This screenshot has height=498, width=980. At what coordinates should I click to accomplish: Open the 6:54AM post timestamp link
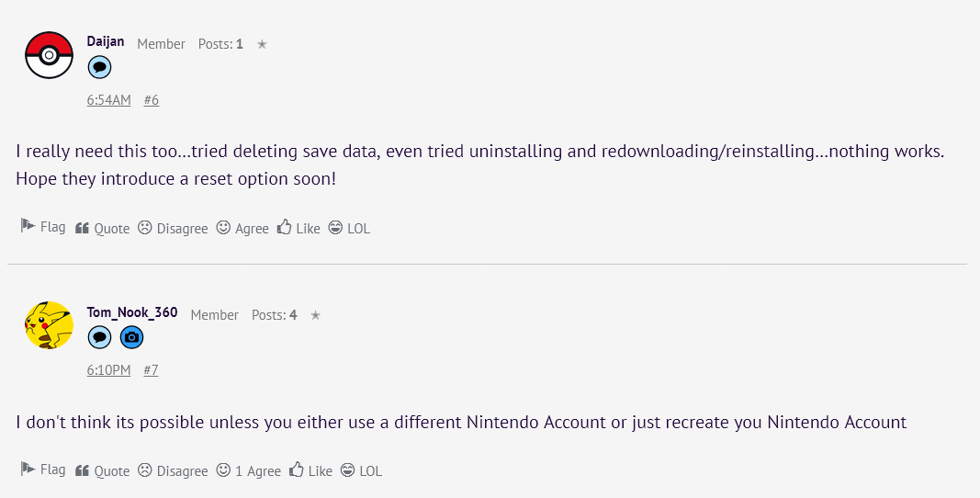pos(109,100)
